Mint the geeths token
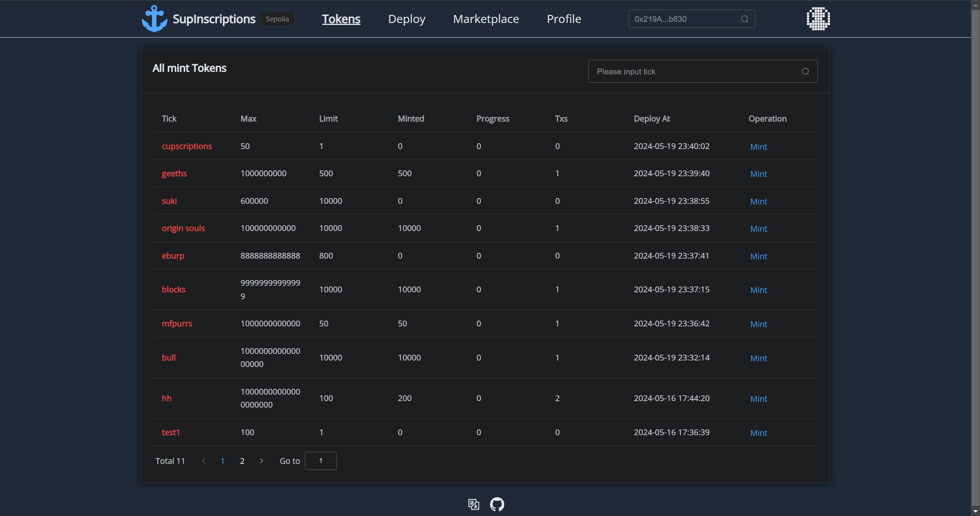The height and width of the screenshot is (516, 980). click(758, 174)
